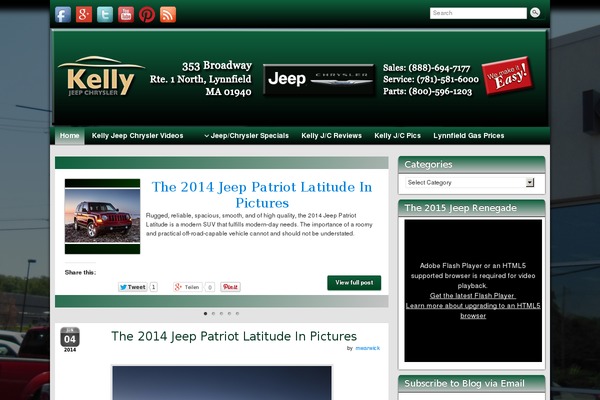Click the red Jeep Patriot thumbnail
Image resolution: width=600 pixels, height=400 pixels.
coord(103,216)
